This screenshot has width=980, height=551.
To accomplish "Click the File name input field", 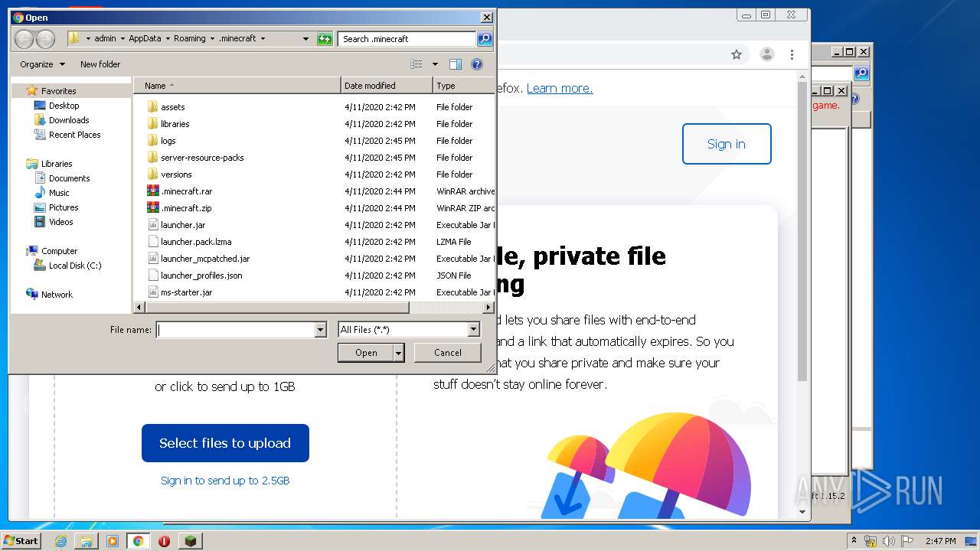I will [x=236, y=330].
